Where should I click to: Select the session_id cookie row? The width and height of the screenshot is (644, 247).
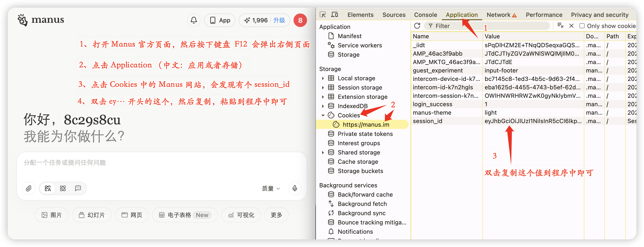(x=524, y=121)
